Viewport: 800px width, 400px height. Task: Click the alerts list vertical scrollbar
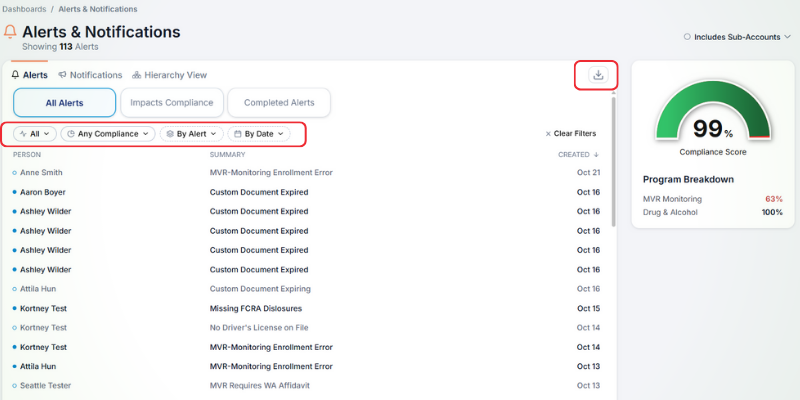pyautogui.click(x=613, y=160)
